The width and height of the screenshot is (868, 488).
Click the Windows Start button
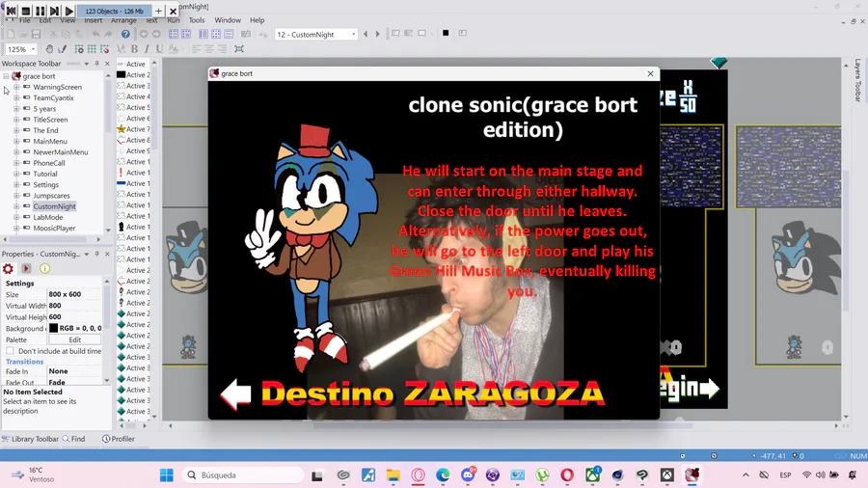click(x=166, y=474)
